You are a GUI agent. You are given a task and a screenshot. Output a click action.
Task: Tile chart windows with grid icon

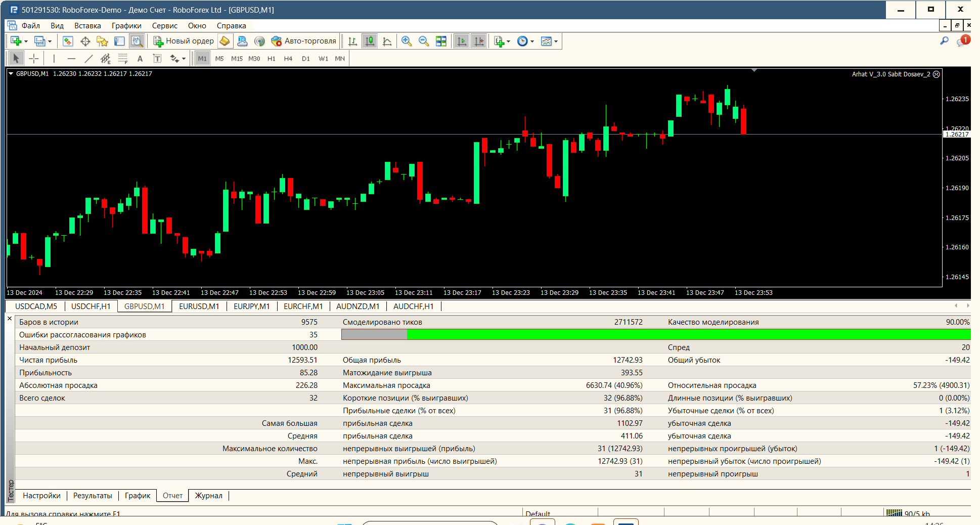[441, 41]
